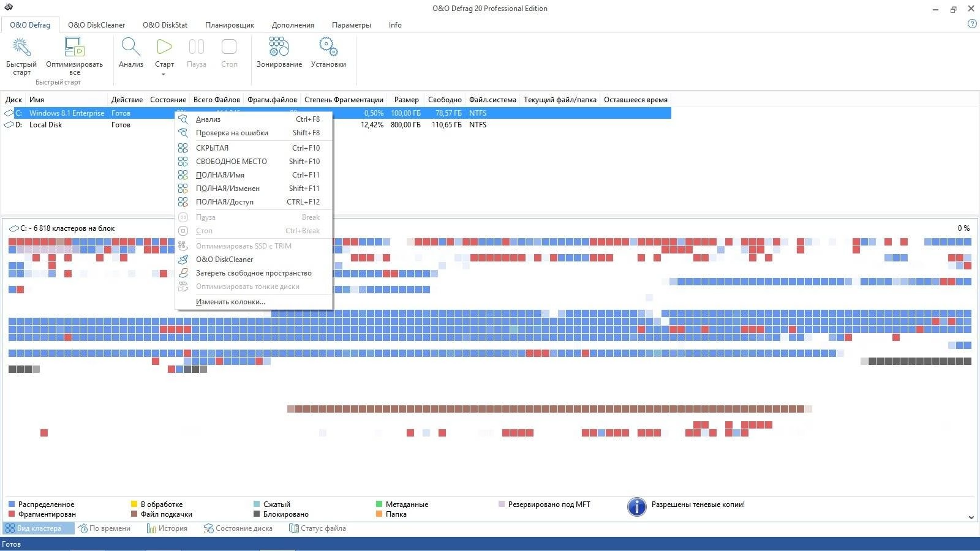Select the O&O Defrag tab
This screenshot has width=980, height=551.
click(x=30, y=25)
